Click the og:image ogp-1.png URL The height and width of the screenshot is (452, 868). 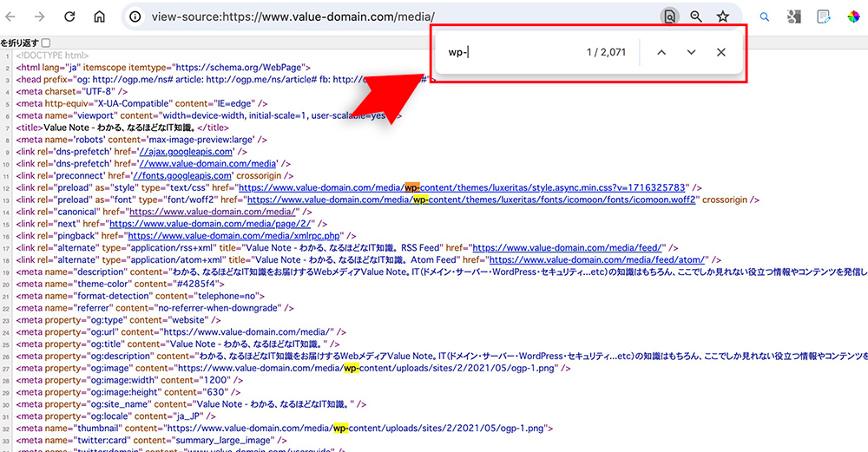click(x=366, y=368)
